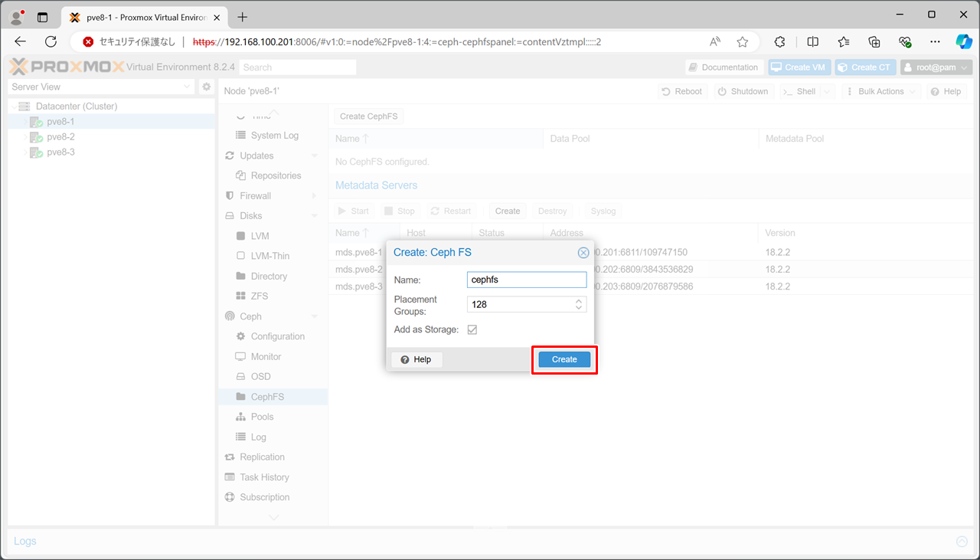
Task: Expand the Logs panel at bottom
Action: [962, 542]
